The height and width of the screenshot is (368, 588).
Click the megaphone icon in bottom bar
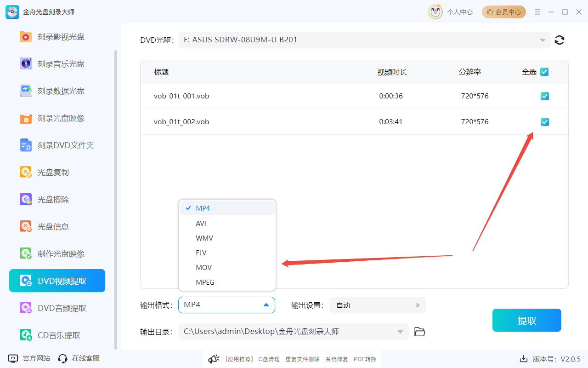point(214,359)
